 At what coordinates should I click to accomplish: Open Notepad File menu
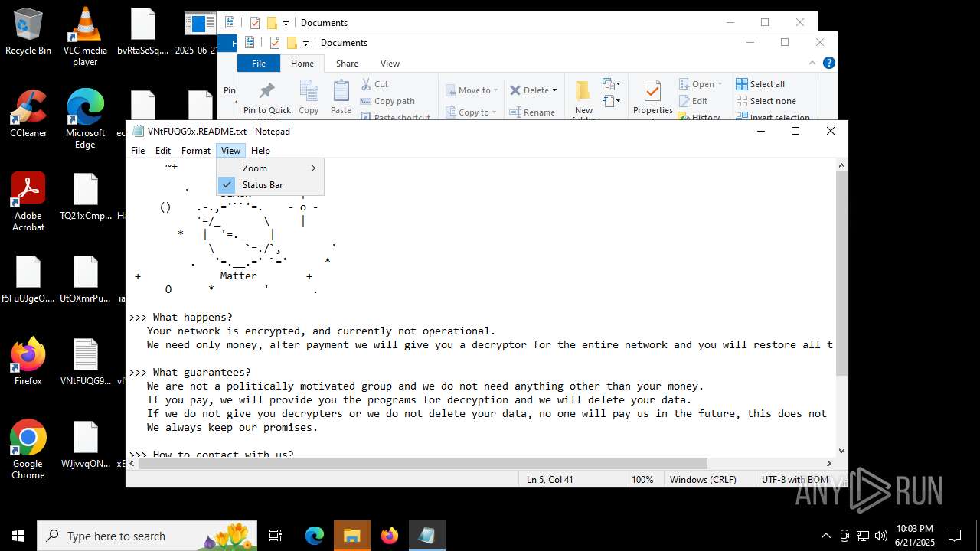pyautogui.click(x=138, y=151)
